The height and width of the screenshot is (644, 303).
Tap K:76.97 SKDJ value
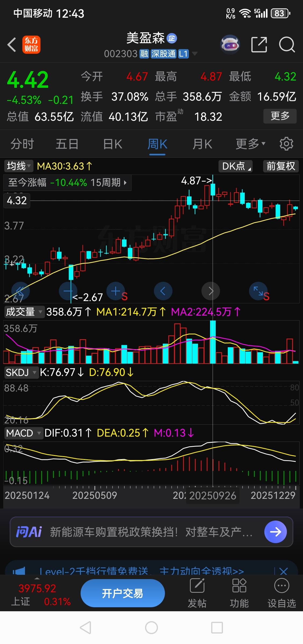(x=62, y=372)
